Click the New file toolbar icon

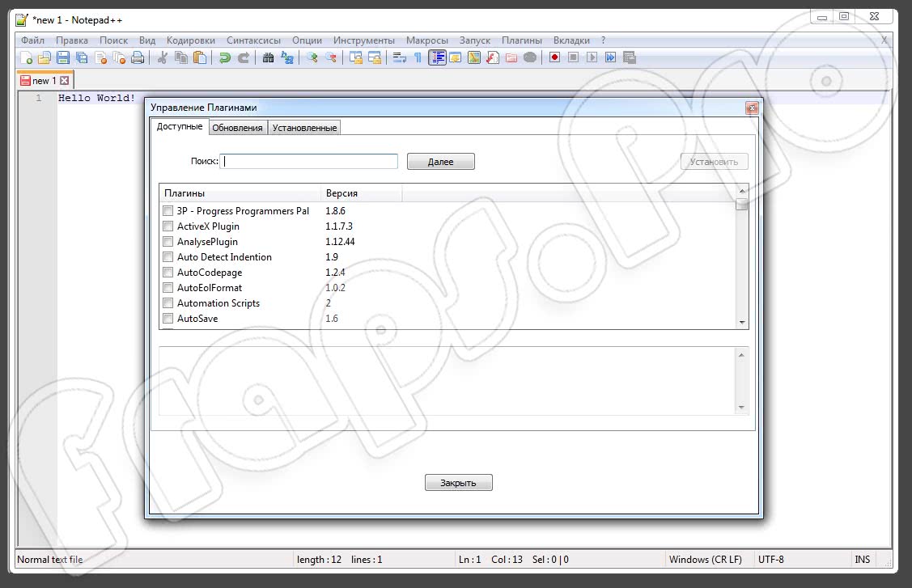click(26, 57)
